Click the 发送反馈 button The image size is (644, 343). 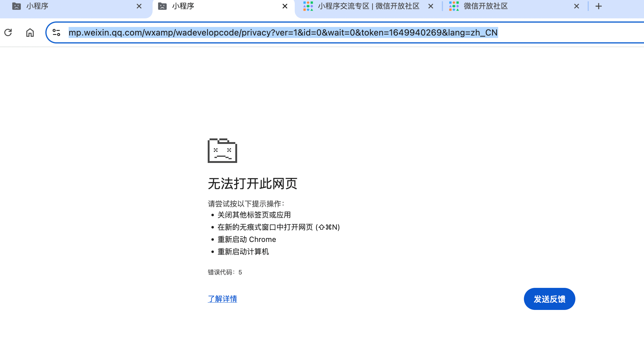pyautogui.click(x=549, y=299)
